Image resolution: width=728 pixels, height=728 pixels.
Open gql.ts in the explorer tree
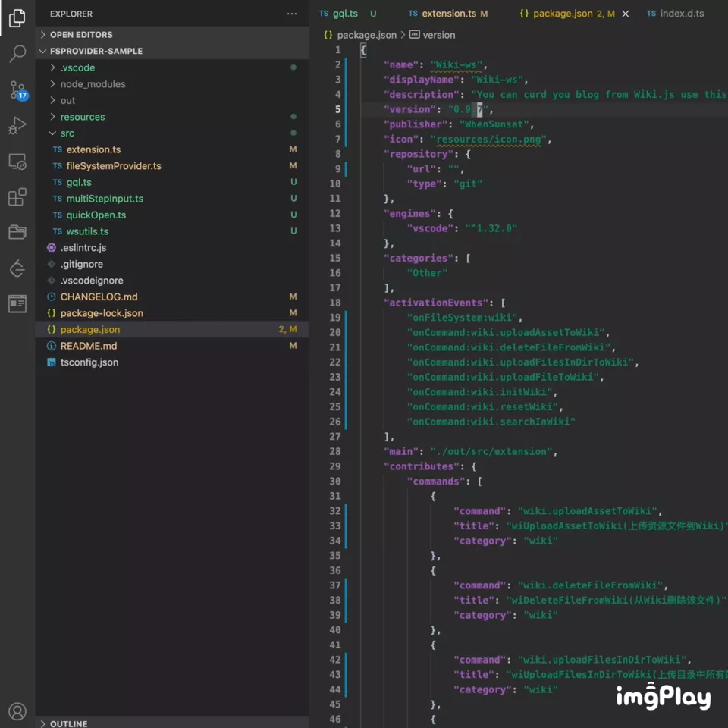[x=172, y=182]
